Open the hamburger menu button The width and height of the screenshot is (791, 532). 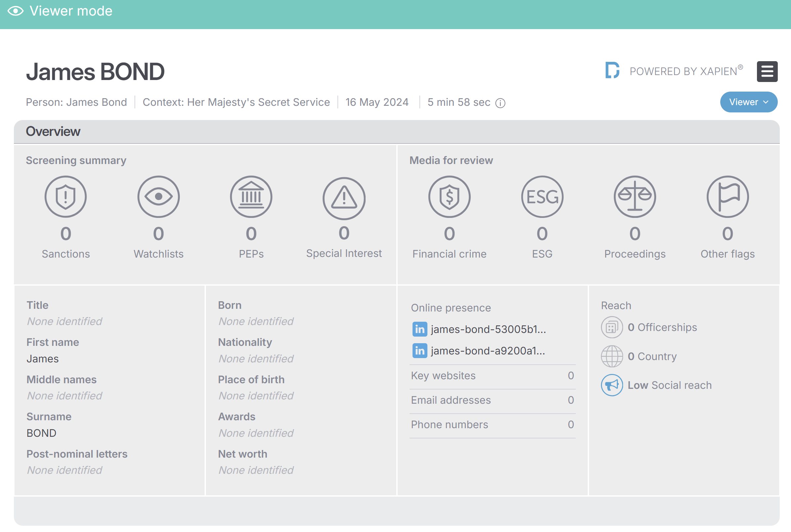(767, 72)
